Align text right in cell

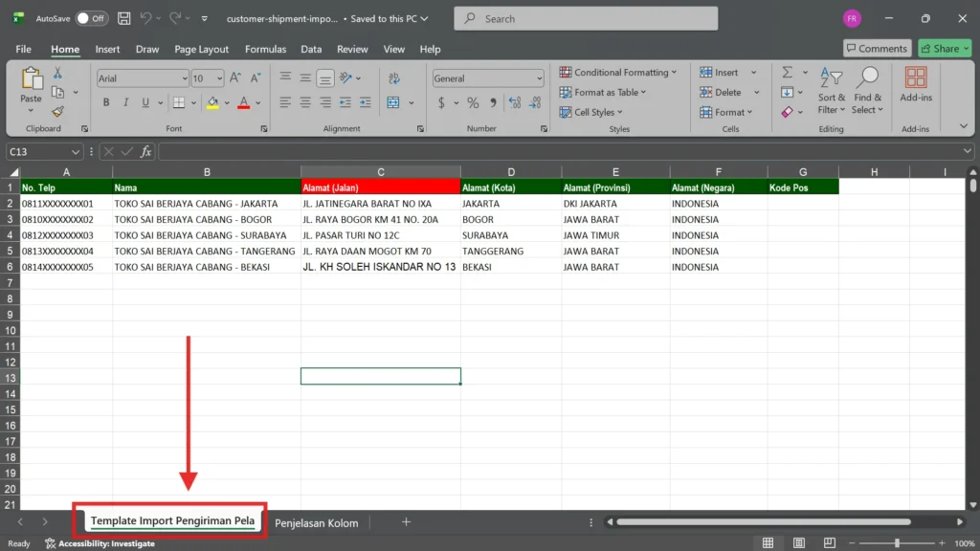pyautogui.click(x=325, y=102)
